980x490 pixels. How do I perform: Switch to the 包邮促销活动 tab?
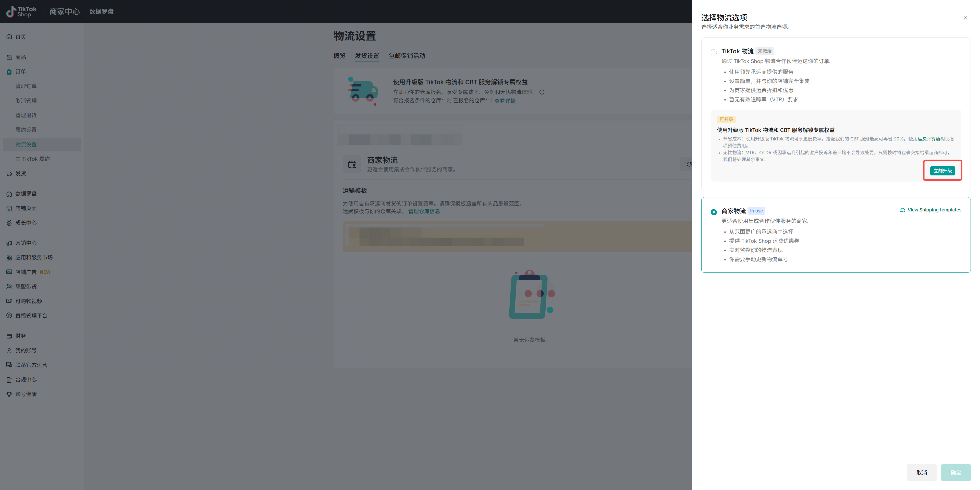click(x=407, y=56)
